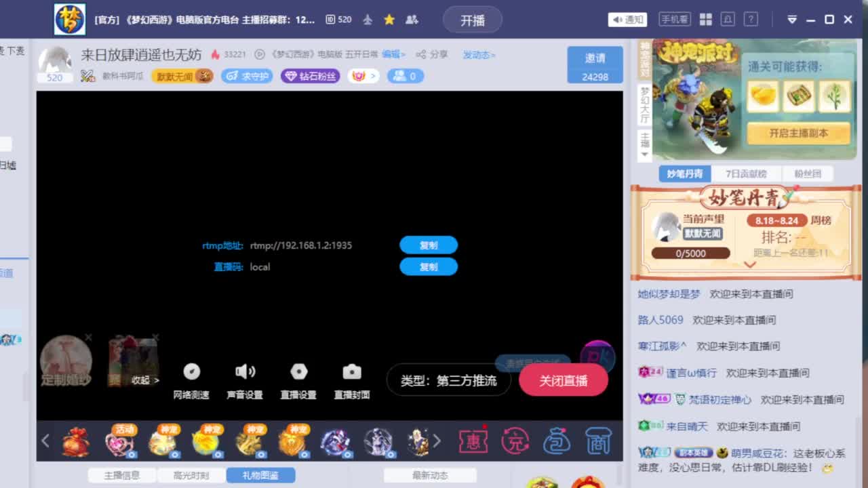Screen dimensions: 868x488
Task: Open 声音设置 sound settings
Action: point(245,380)
